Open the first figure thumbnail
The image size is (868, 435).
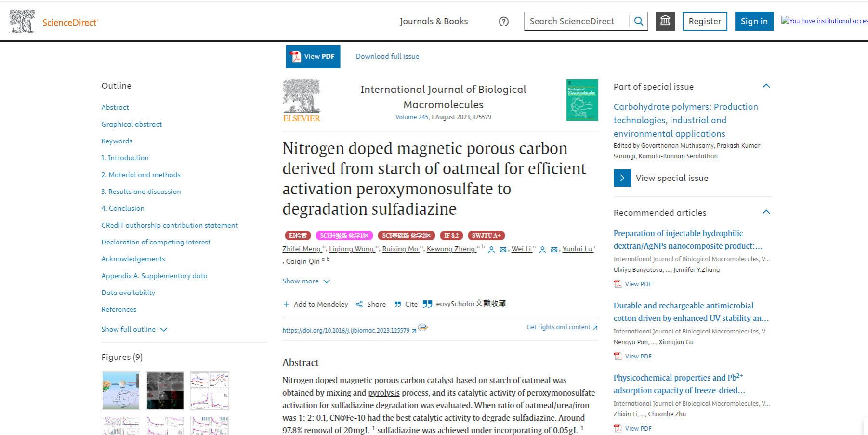point(120,390)
